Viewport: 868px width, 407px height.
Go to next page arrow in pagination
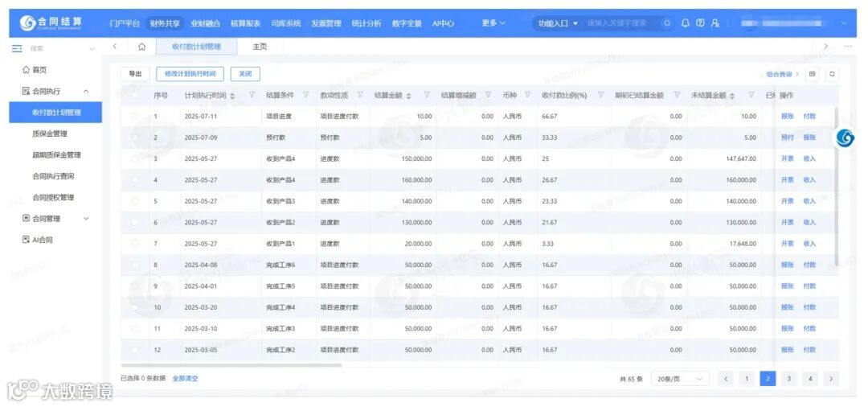(x=832, y=379)
